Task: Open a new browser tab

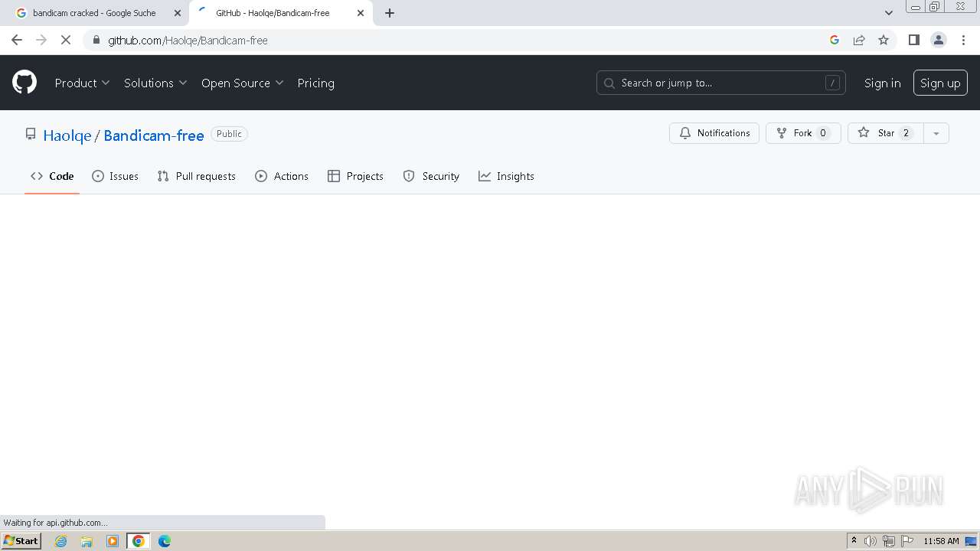Action: (x=390, y=13)
